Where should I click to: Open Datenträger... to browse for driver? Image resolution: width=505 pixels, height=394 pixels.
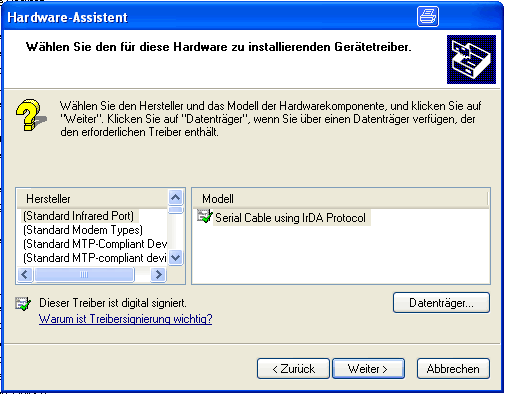click(441, 303)
